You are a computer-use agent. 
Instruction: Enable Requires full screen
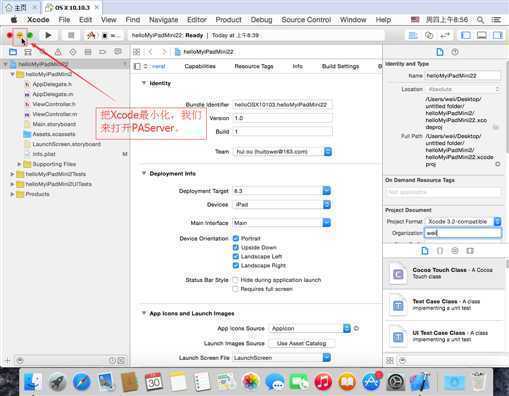(236, 289)
